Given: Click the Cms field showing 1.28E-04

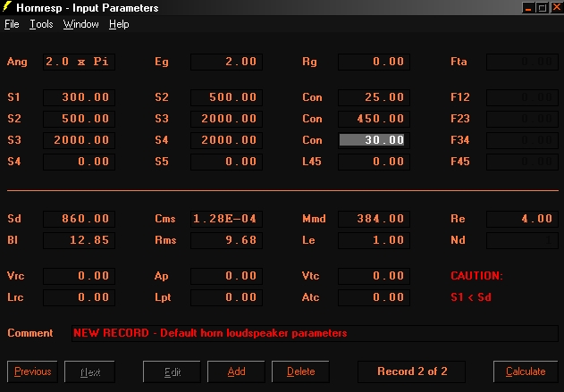Looking at the screenshot, I should (227, 219).
